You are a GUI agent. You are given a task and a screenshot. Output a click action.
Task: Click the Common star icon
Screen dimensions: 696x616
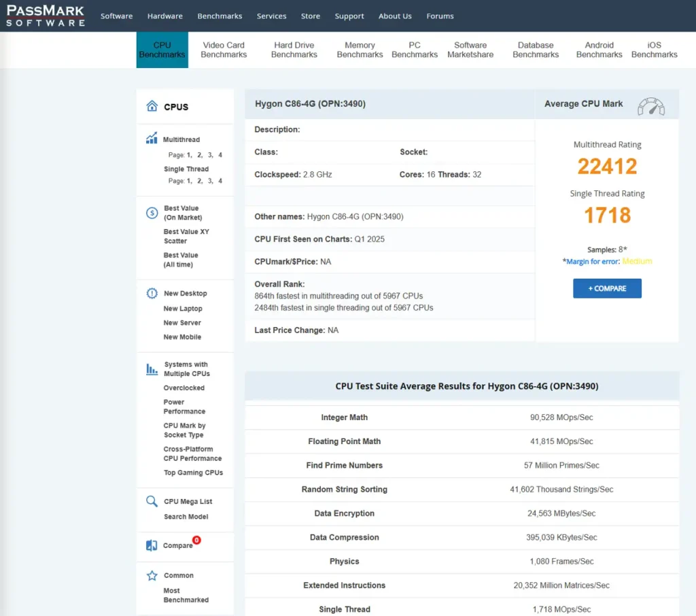coord(152,576)
